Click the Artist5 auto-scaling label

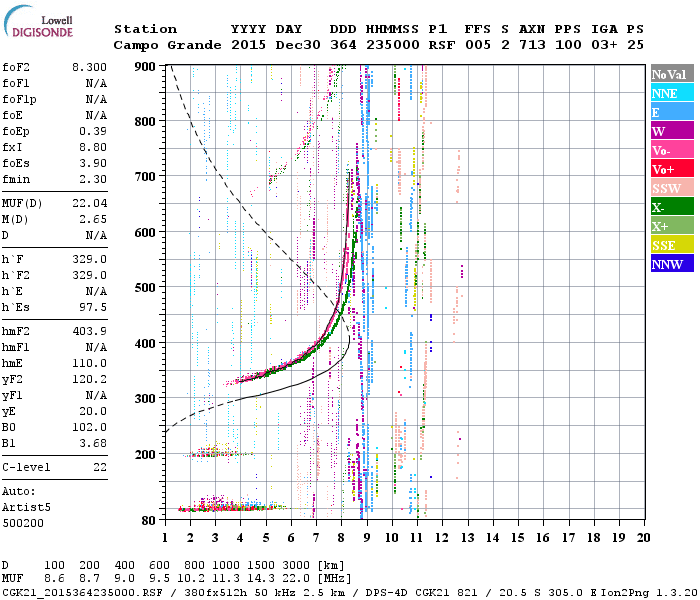26,508
